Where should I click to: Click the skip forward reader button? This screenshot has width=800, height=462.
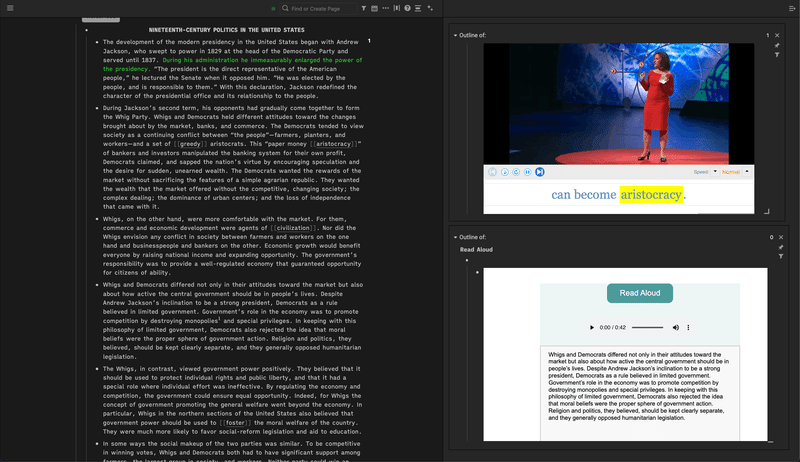point(539,172)
